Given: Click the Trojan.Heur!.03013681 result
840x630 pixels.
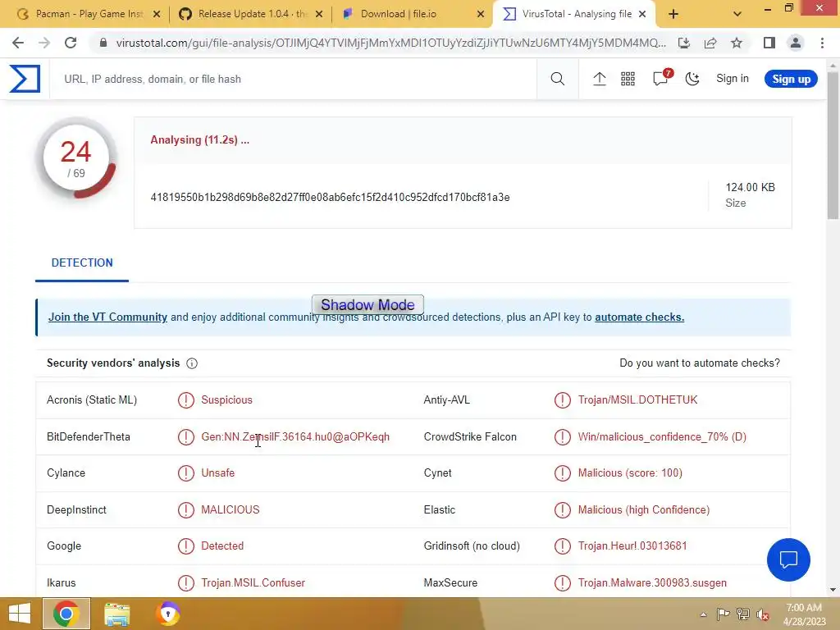Looking at the screenshot, I should (x=632, y=546).
